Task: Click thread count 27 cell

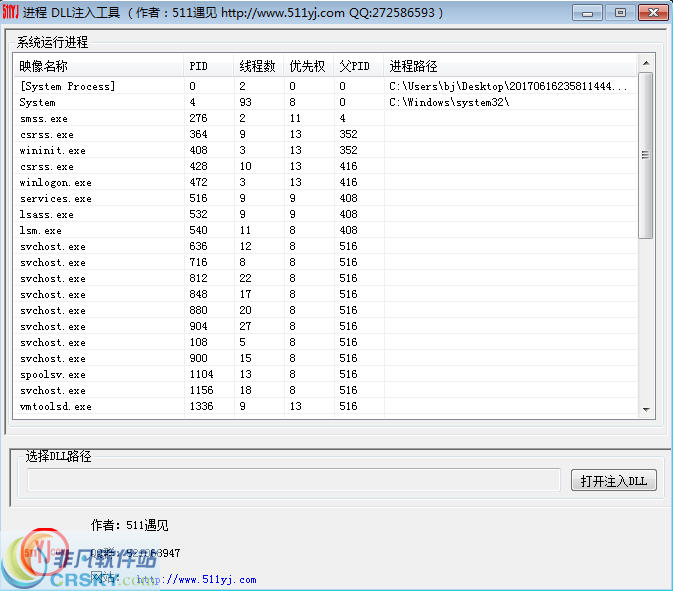Action: (246, 326)
